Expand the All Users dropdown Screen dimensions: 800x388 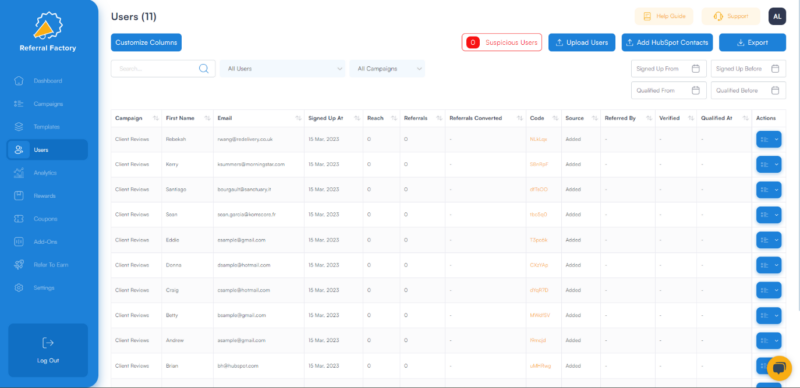click(x=282, y=68)
